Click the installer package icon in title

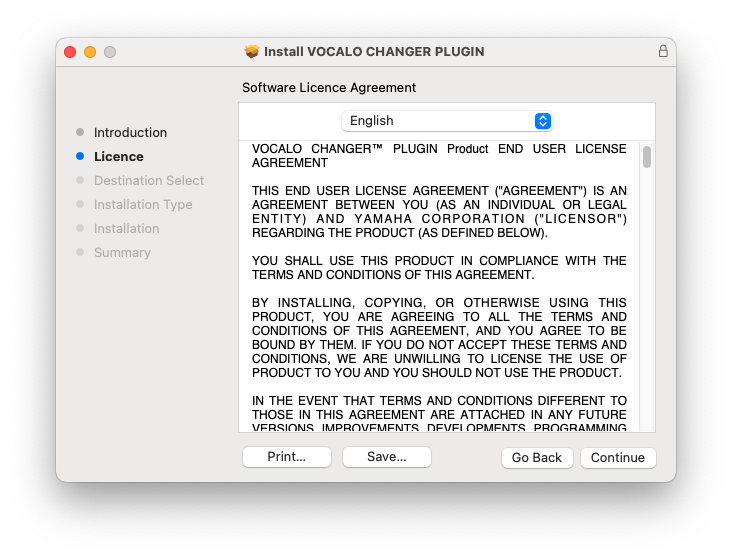pos(252,51)
